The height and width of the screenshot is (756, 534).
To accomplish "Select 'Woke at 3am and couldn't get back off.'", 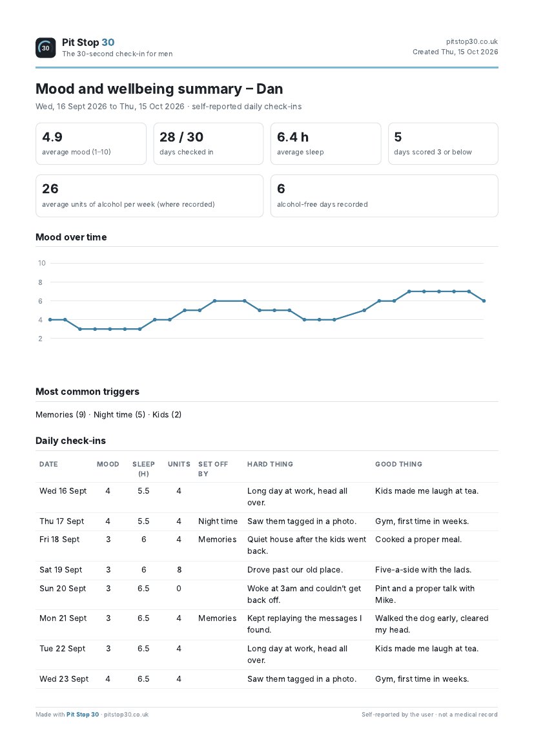I will [x=304, y=594].
